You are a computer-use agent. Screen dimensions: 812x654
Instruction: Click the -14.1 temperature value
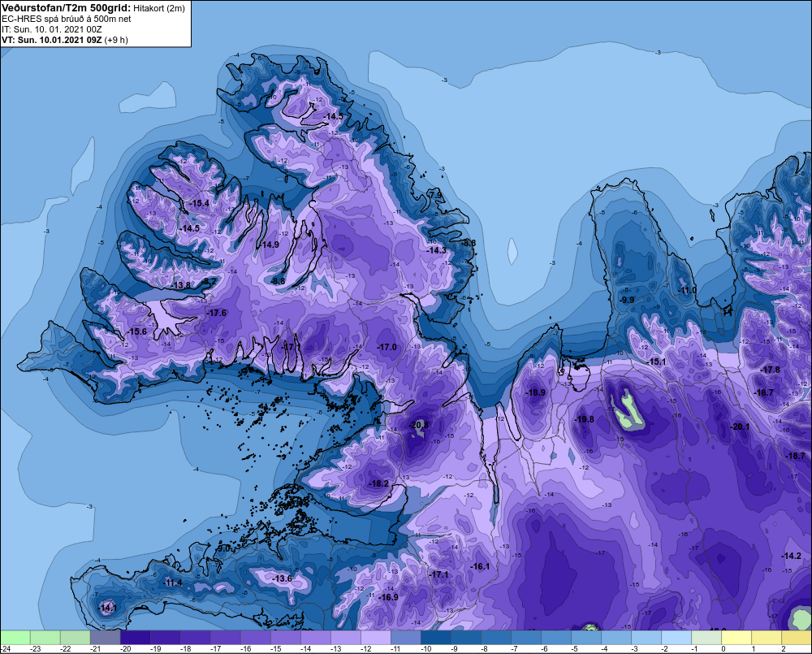pyautogui.click(x=108, y=608)
